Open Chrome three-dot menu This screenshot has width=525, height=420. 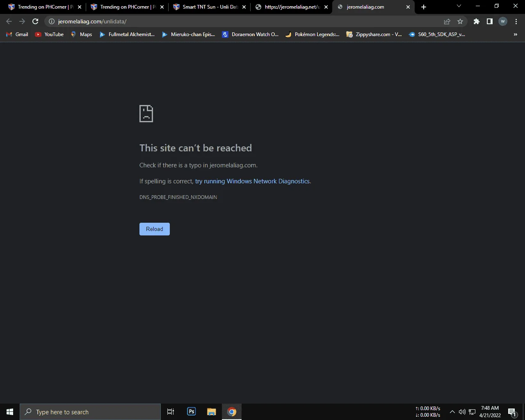click(516, 21)
